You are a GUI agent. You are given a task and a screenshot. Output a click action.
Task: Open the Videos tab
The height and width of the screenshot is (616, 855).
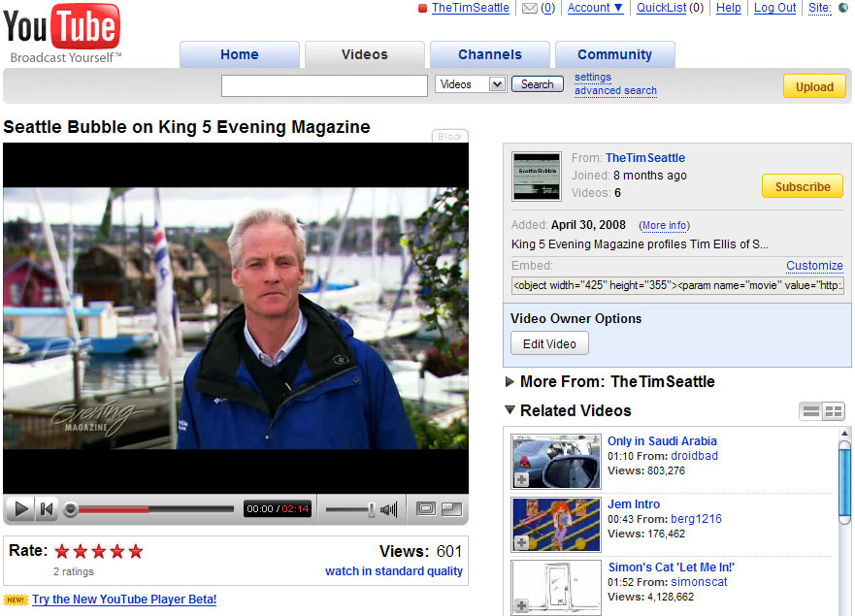pyautogui.click(x=364, y=54)
